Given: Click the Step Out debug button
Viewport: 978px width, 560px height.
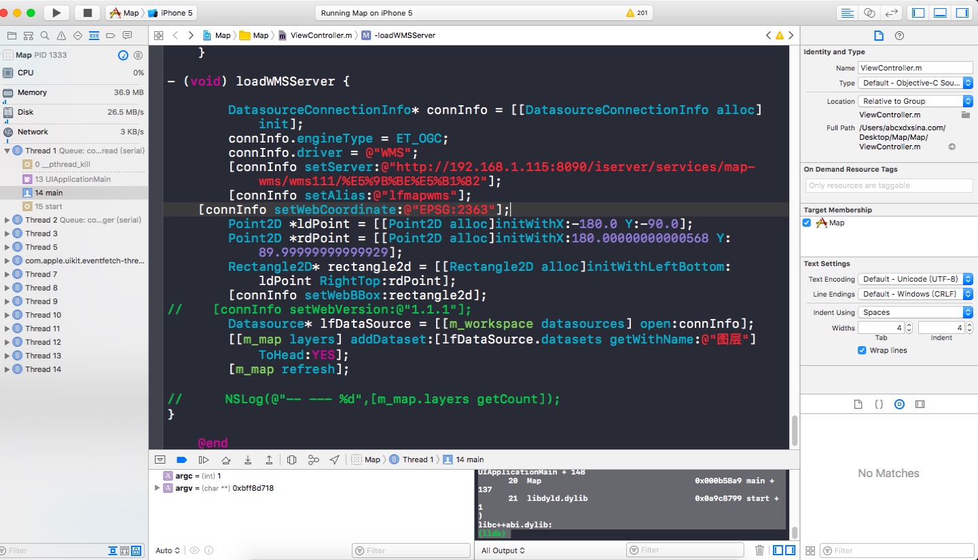Looking at the screenshot, I should coord(270,460).
